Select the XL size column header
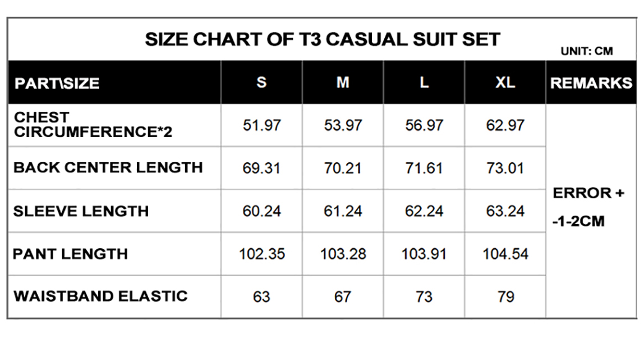The height and width of the screenshot is (337, 644). 505,83
